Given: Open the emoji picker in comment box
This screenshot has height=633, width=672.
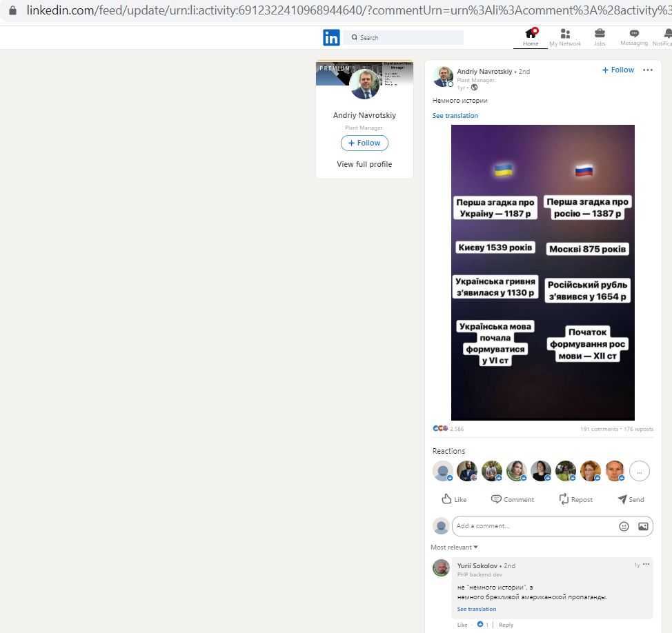Looking at the screenshot, I should click(x=624, y=526).
